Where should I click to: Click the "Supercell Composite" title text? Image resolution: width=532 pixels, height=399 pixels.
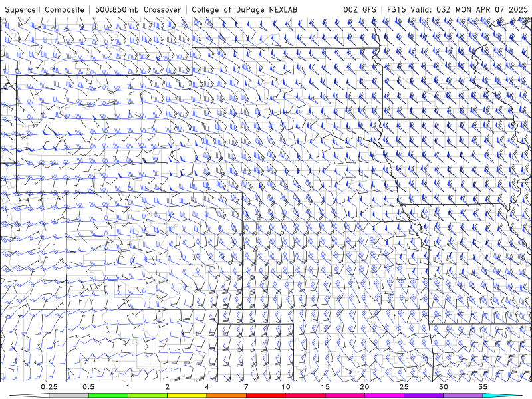click(x=45, y=10)
